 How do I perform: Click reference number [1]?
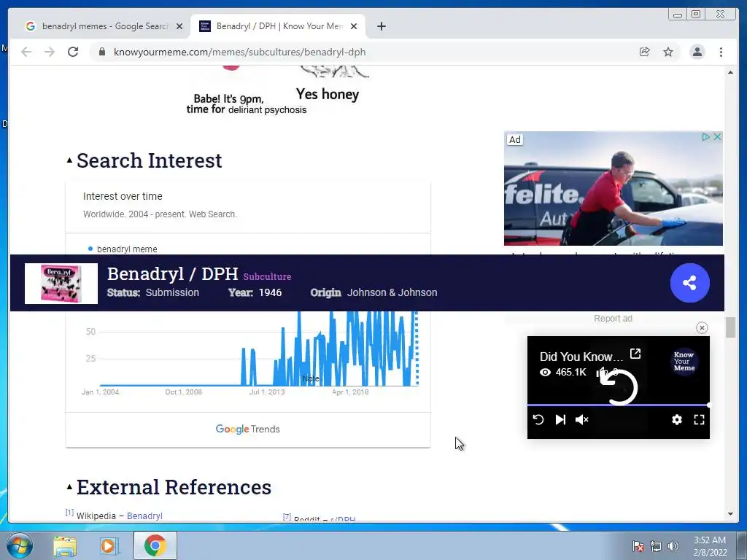[x=69, y=513]
